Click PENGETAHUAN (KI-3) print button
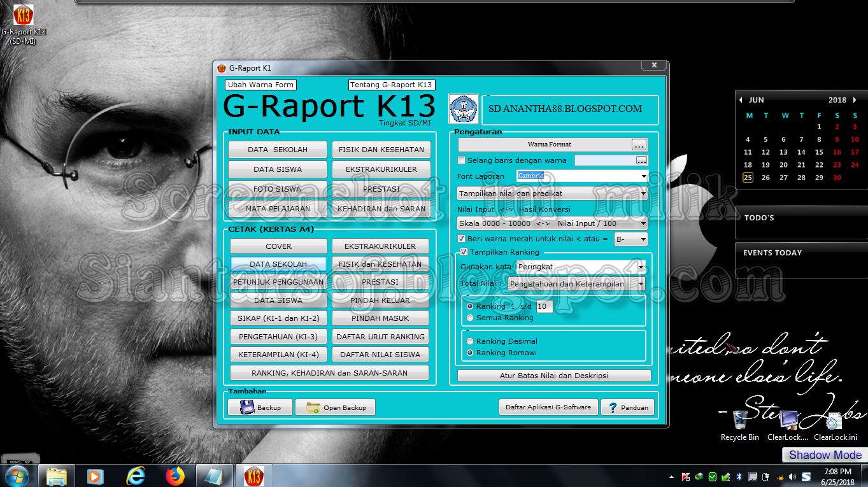 [x=278, y=337]
